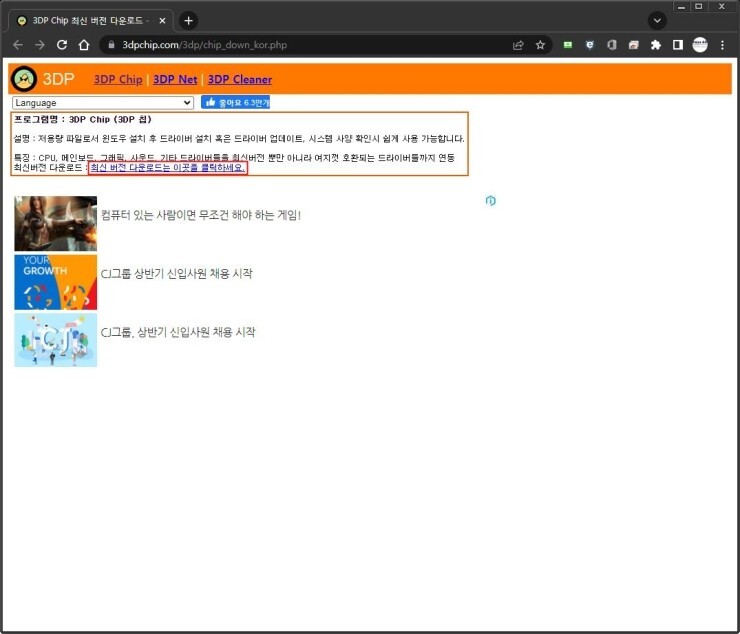This screenshot has width=740, height=634.
Task: Select the 3DP Chip browser tab
Action: click(x=90, y=21)
